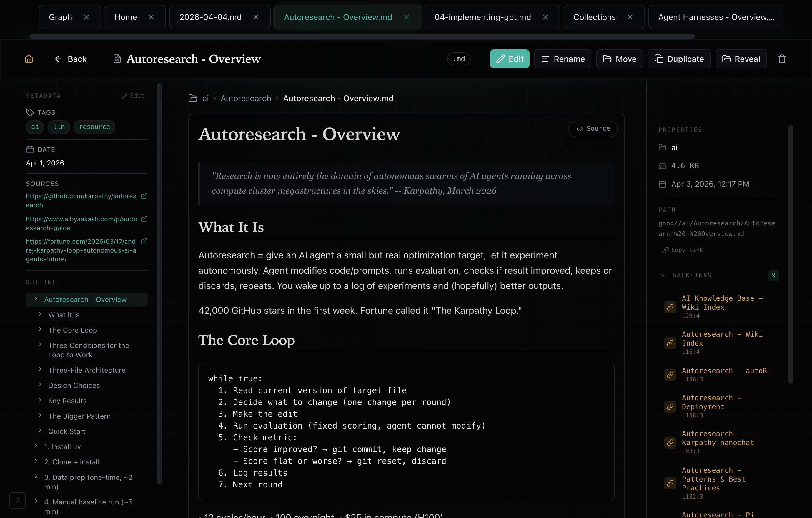812x518 pixels.
Task: Click calendar icon by modified date
Action: coord(663,184)
